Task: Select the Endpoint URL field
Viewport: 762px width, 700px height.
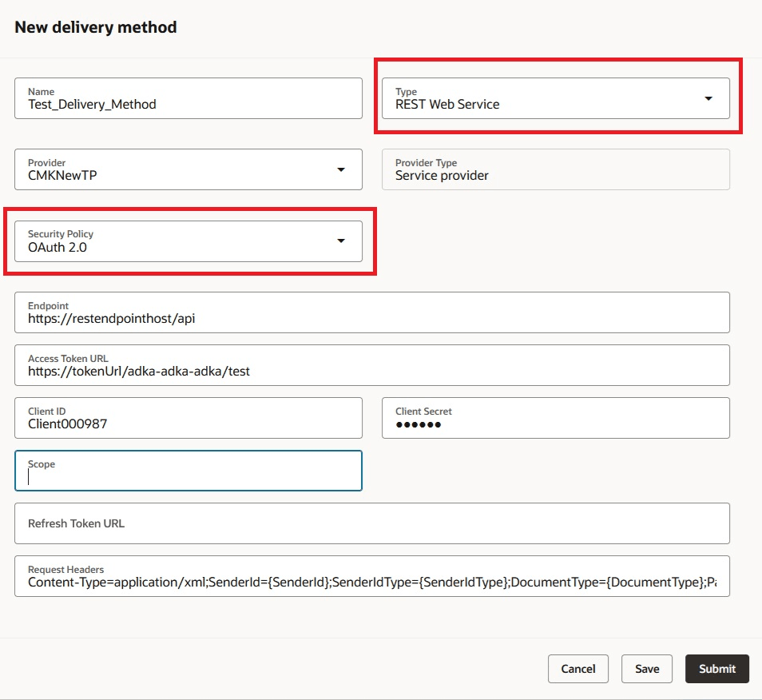Action: click(x=372, y=312)
